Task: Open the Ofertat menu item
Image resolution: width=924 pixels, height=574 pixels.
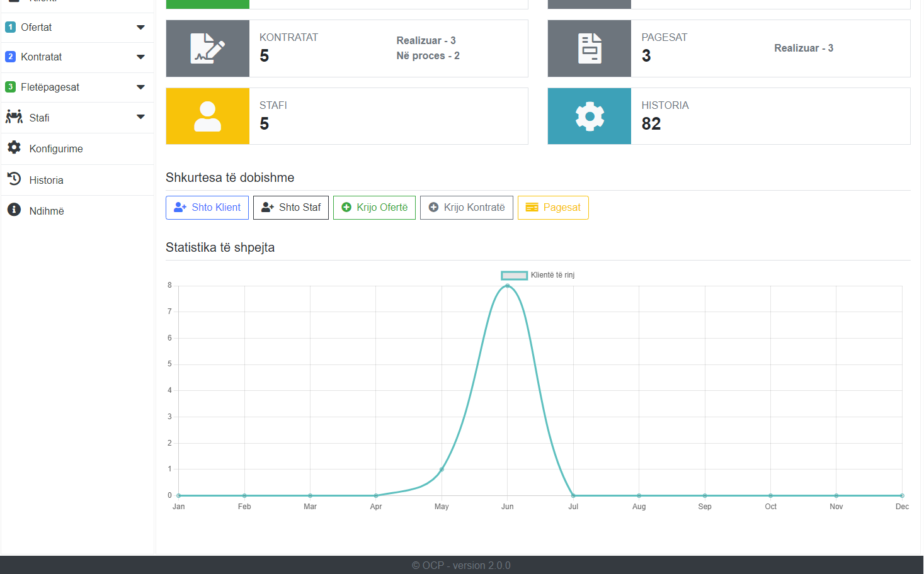Action: coord(77,28)
